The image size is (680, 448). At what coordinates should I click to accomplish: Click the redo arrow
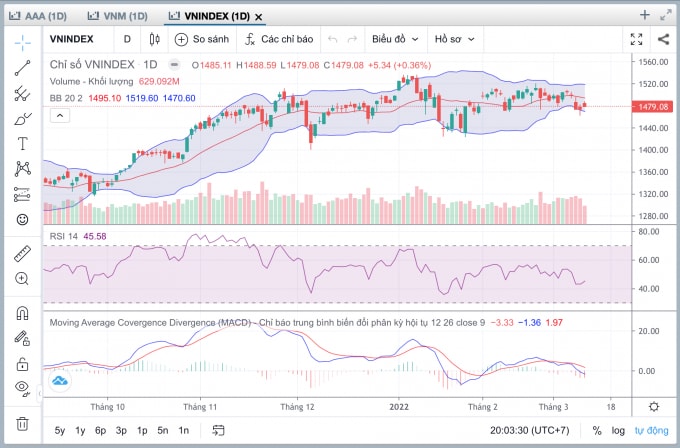click(x=352, y=39)
